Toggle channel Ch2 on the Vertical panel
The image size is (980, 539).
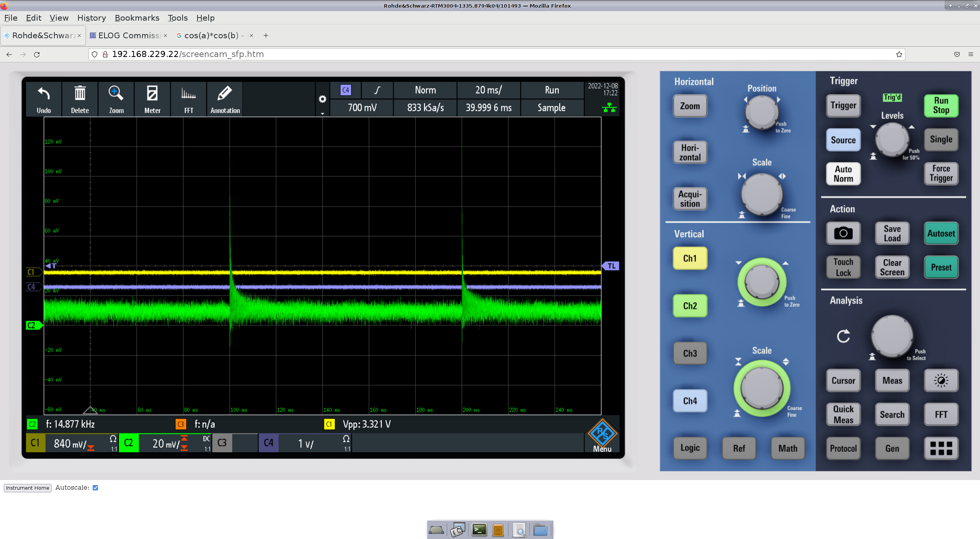tap(690, 306)
